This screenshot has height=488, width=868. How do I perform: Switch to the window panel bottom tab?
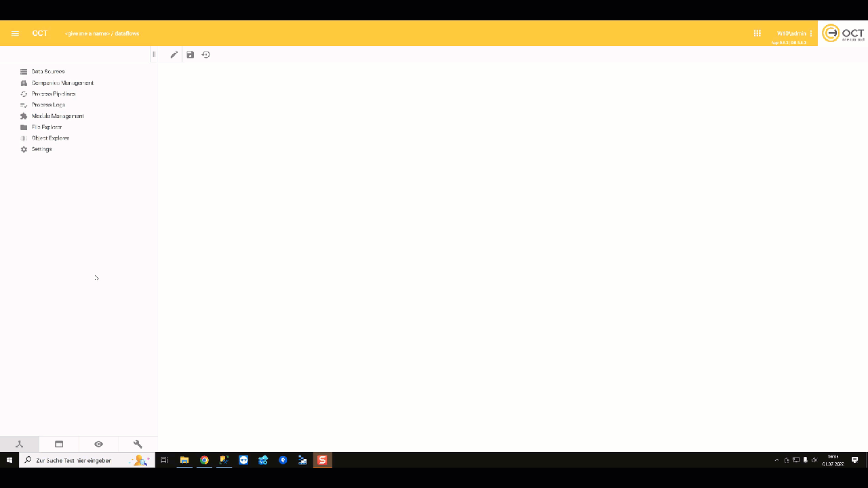[x=59, y=444]
